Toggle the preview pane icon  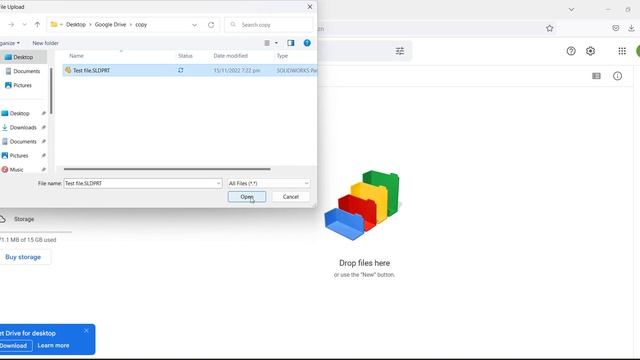coord(291,43)
